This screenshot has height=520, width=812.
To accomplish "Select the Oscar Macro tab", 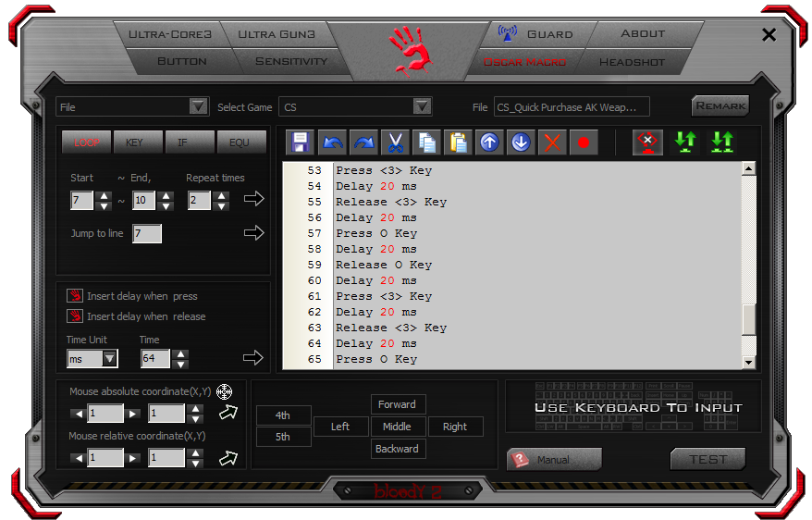I will tap(524, 62).
